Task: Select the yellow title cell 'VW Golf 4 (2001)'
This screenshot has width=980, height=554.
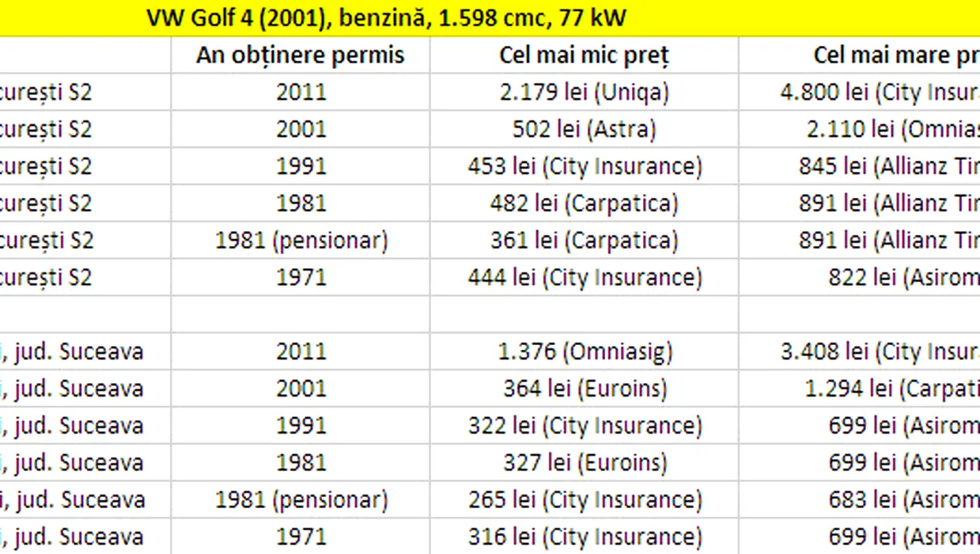Action: (x=490, y=17)
